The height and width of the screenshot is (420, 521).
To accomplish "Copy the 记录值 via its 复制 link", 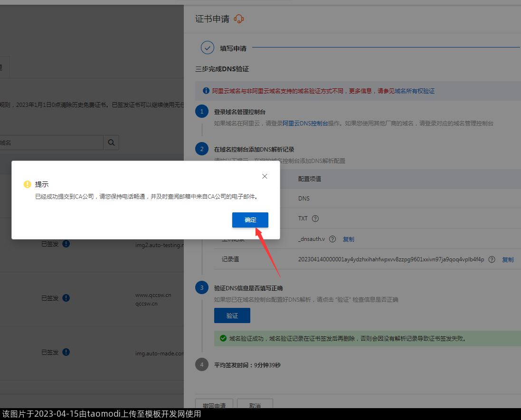I will pyautogui.click(x=508, y=259).
